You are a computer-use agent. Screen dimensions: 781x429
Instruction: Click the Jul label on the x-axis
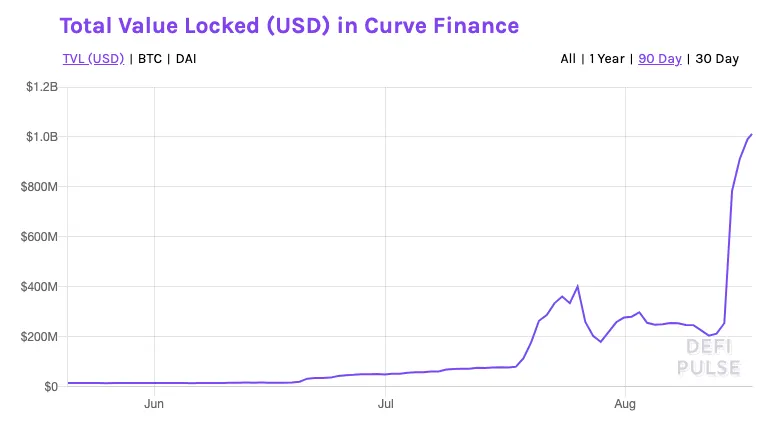click(x=386, y=405)
